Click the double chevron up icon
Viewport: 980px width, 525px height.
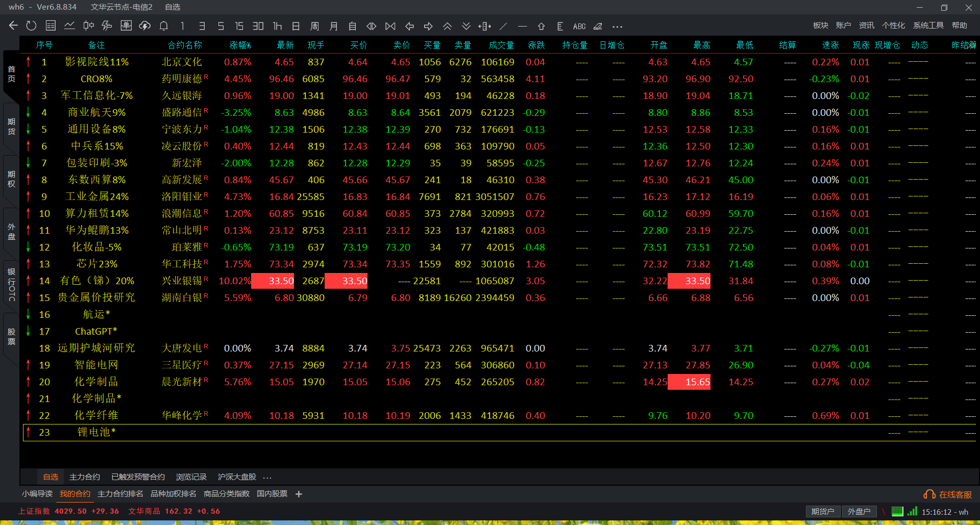[447, 26]
